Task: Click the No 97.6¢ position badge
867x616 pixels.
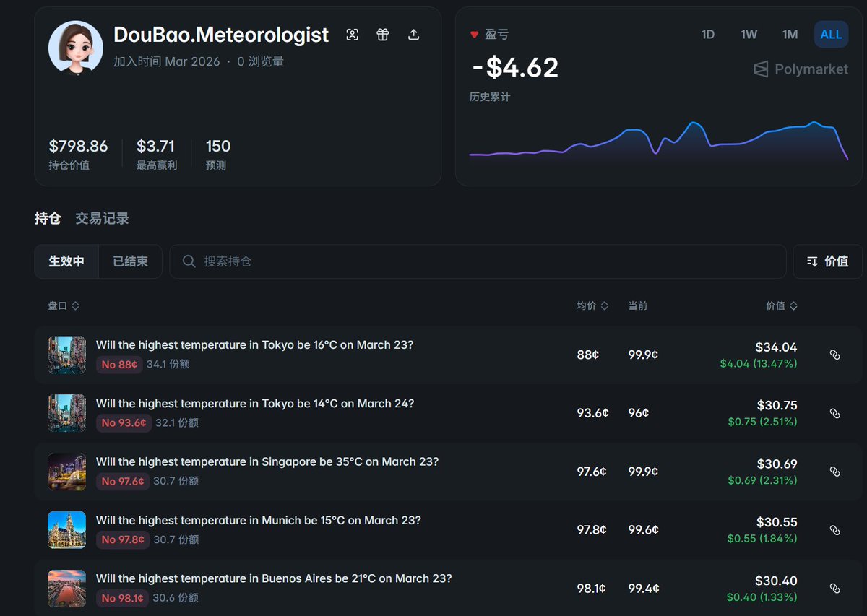Action: coord(123,482)
